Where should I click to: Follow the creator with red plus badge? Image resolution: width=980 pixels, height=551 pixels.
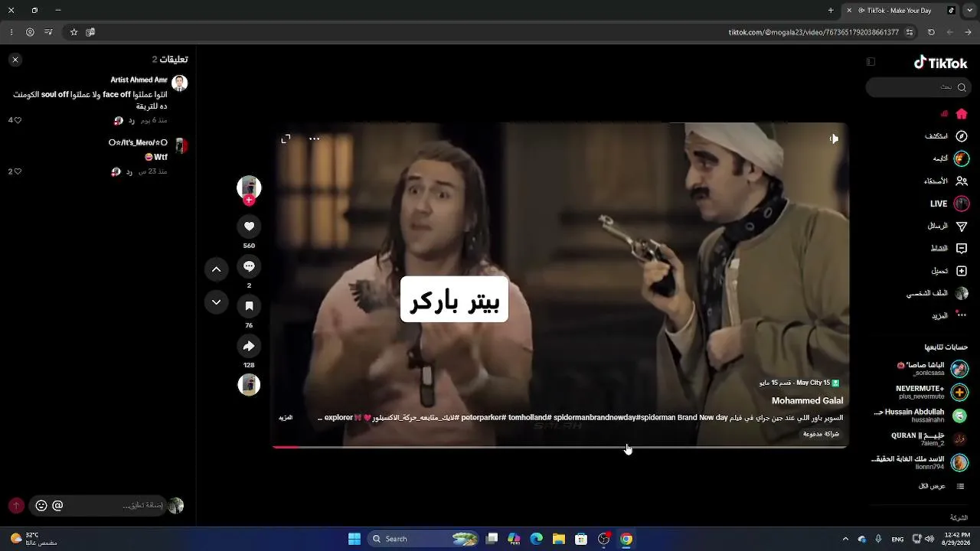(x=249, y=201)
